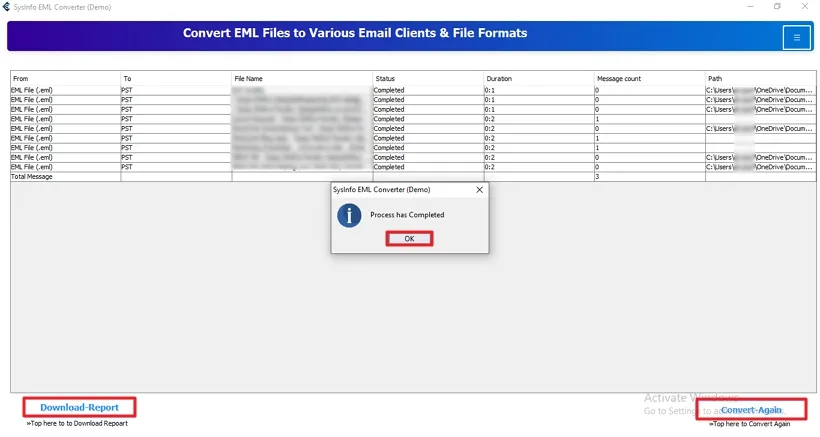
Task: Click the Convert-Again button
Action: click(x=751, y=410)
